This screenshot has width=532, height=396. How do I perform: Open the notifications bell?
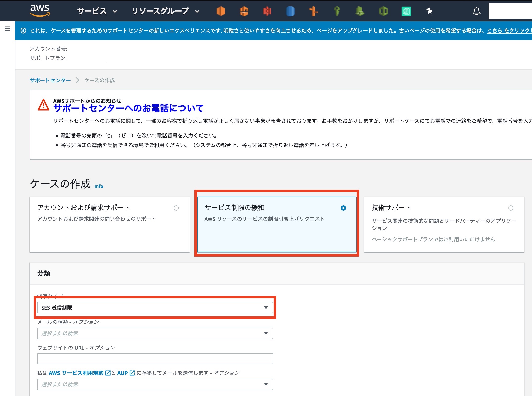click(476, 11)
